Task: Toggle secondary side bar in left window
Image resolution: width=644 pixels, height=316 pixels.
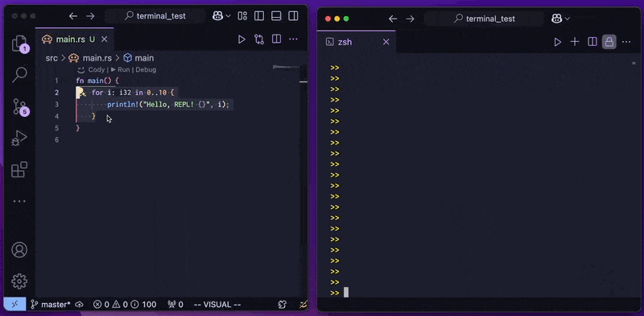Action: coord(293,16)
